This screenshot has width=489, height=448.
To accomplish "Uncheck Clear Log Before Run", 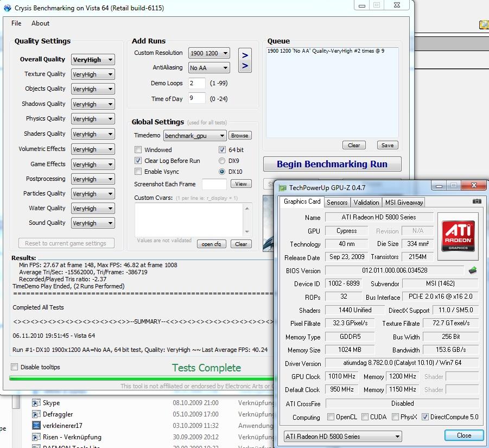I will click(x=138, y=161).
